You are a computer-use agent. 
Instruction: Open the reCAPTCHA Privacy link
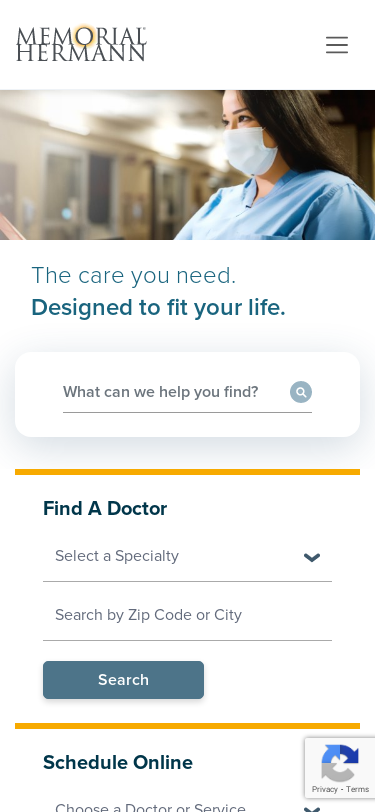pos(325,789)
